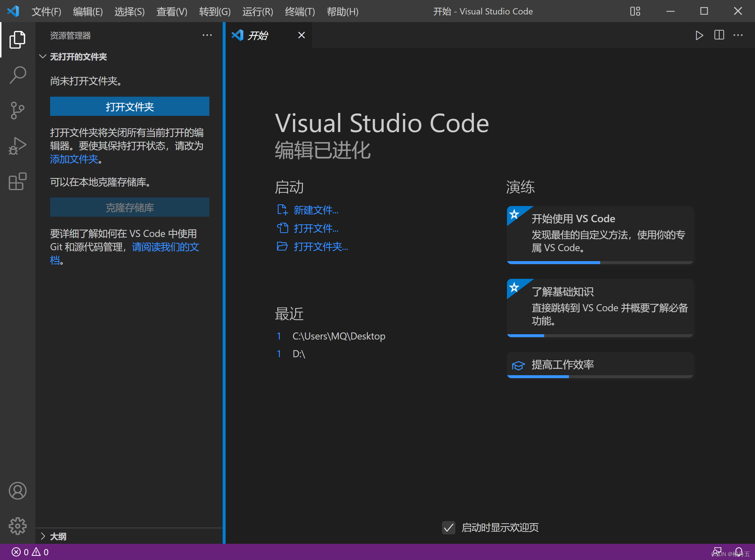Click 打开文件夹... link under 启动
Screen dimensions: 755x560
pos(321,247)
